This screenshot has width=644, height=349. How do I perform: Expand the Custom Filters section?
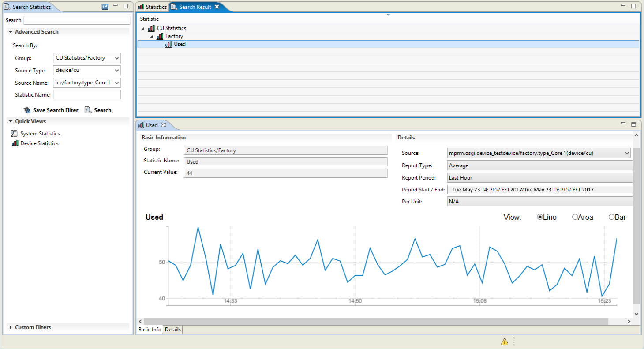tap(11, 327)
